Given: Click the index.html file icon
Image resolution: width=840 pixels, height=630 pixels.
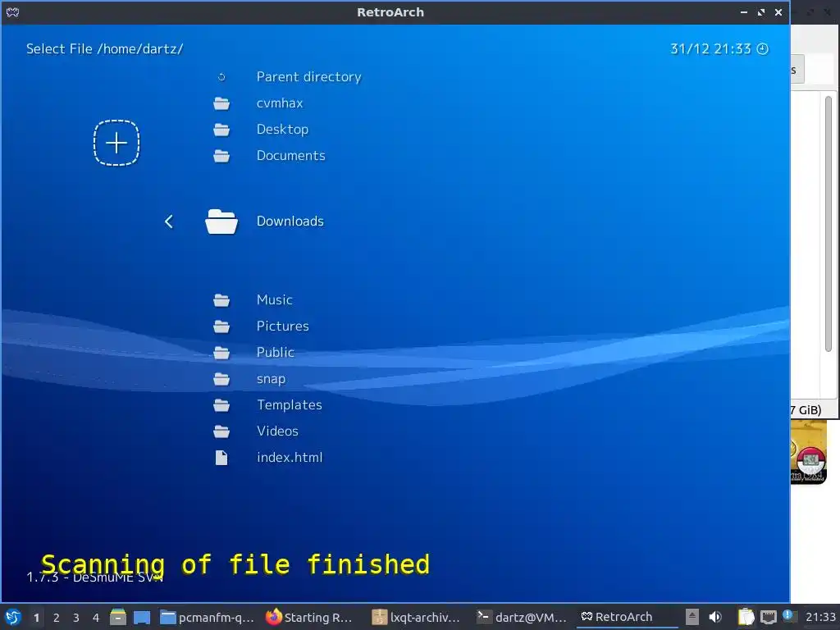Looking at the screenshot, I should click(x=221, y=458).
